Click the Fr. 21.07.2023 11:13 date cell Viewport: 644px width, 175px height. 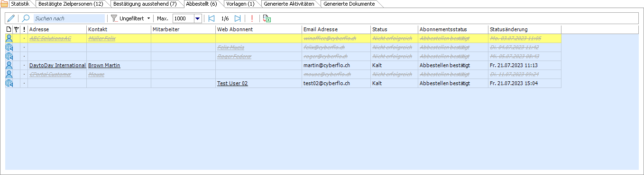coord(524,65)
